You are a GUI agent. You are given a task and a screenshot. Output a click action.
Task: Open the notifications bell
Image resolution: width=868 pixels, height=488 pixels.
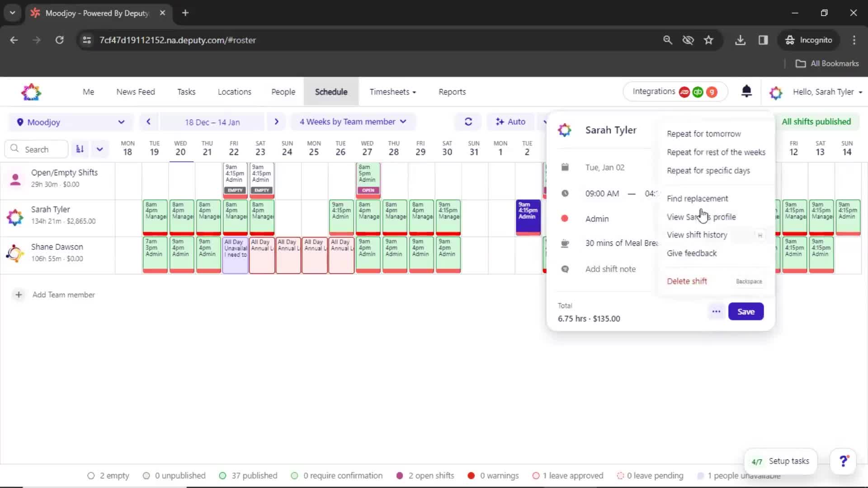(746, 91)
